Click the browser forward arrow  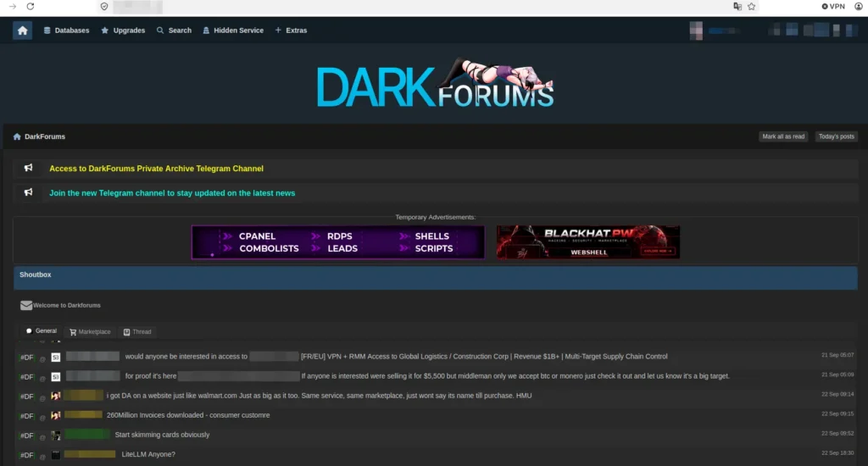[13, 7]
